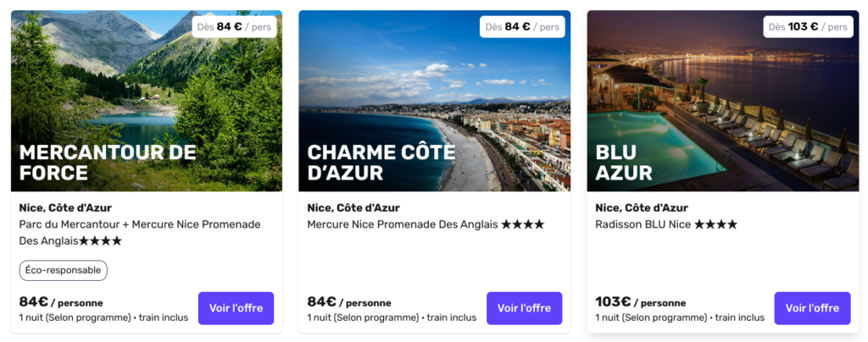Click the four-star rating beside Radisson BLU Nice
868x342 pixels.
click(x=715, y=224)
